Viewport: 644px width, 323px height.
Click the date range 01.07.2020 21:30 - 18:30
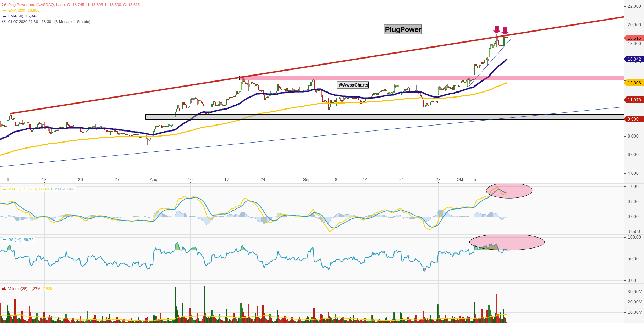click(x=29, y=22)
